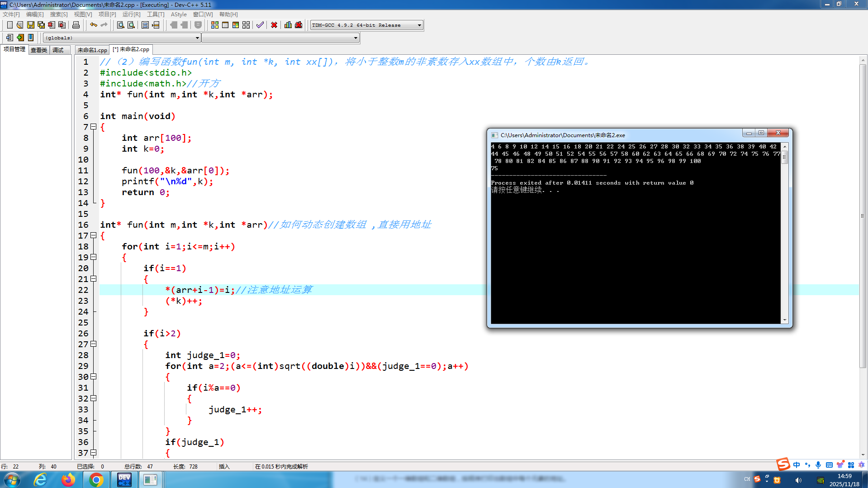Open the Dev-C++ taskbar button
868x488 pixels.
click(124, 480)
